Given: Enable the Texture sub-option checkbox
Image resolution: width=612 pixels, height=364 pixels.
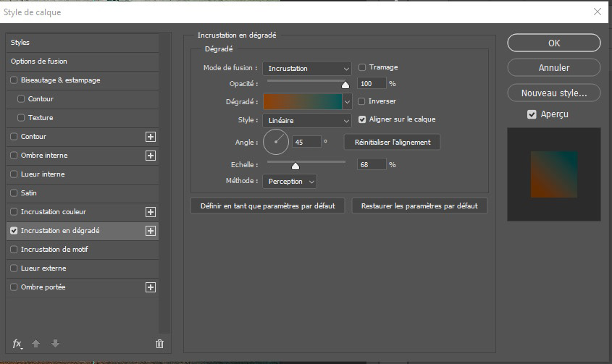Looking at the screenshot, I should tap(21, 117).
